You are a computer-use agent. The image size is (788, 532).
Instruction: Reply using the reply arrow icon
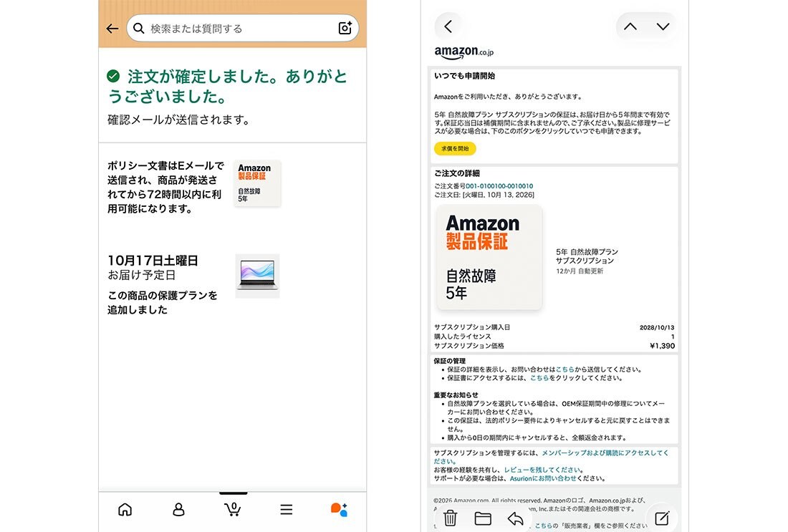point(515,518)
